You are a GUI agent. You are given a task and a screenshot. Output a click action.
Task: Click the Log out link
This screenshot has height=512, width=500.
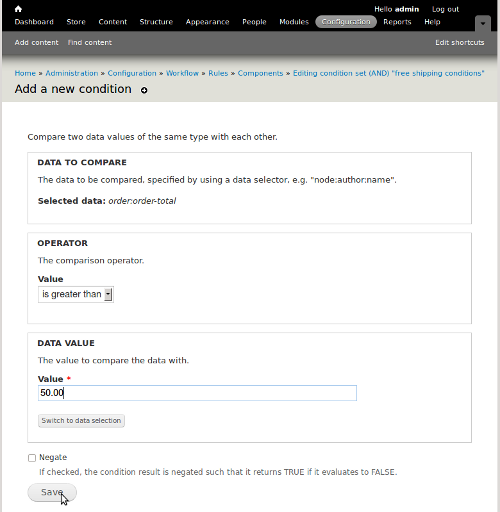(x=446, y=9)
